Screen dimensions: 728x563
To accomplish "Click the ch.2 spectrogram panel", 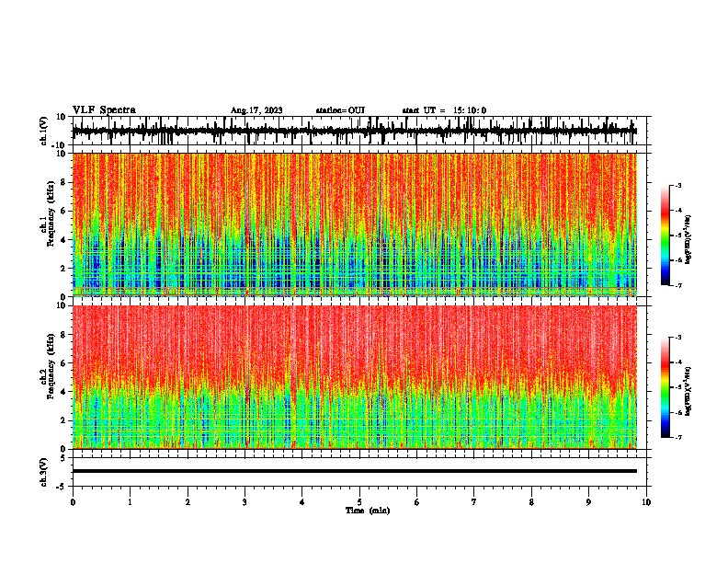I will point(355,377).
